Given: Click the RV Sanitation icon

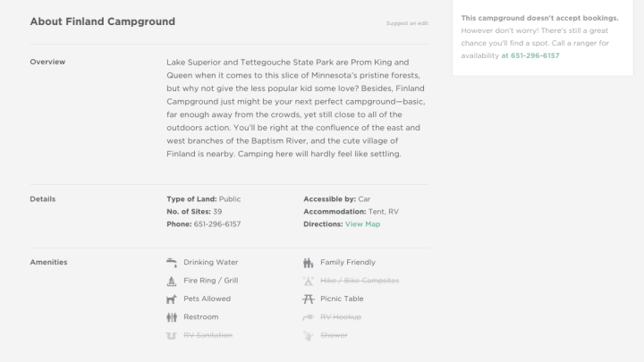Looking at the screenshot, I should (x=172, y=335).
